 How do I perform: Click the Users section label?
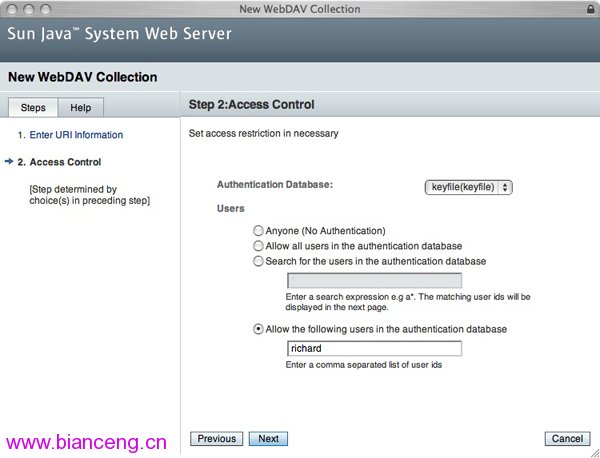point(230,209)
